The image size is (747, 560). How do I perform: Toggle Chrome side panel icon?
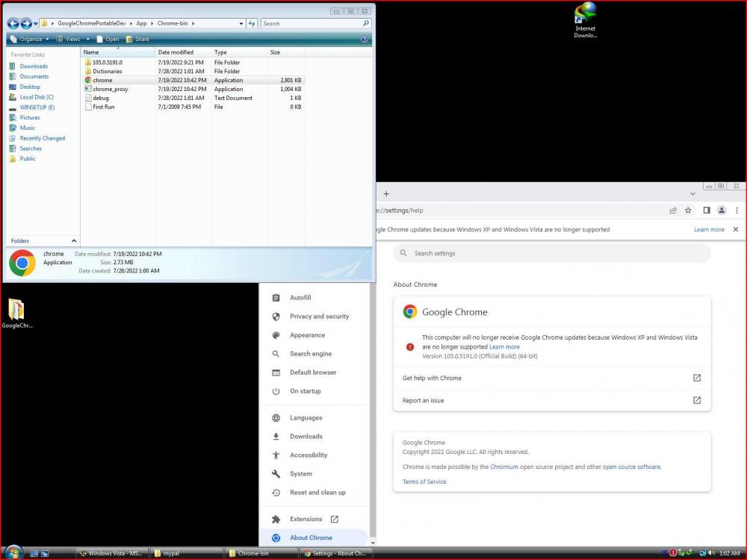click(707, 211)
